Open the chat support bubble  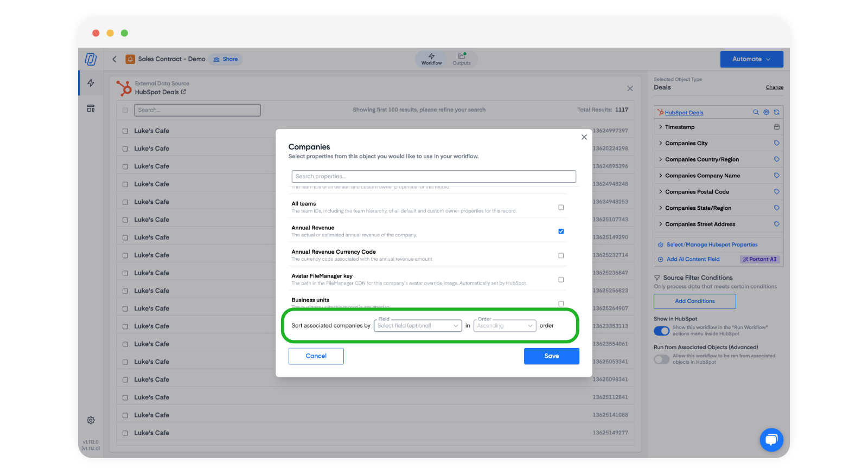click(771, 440)
